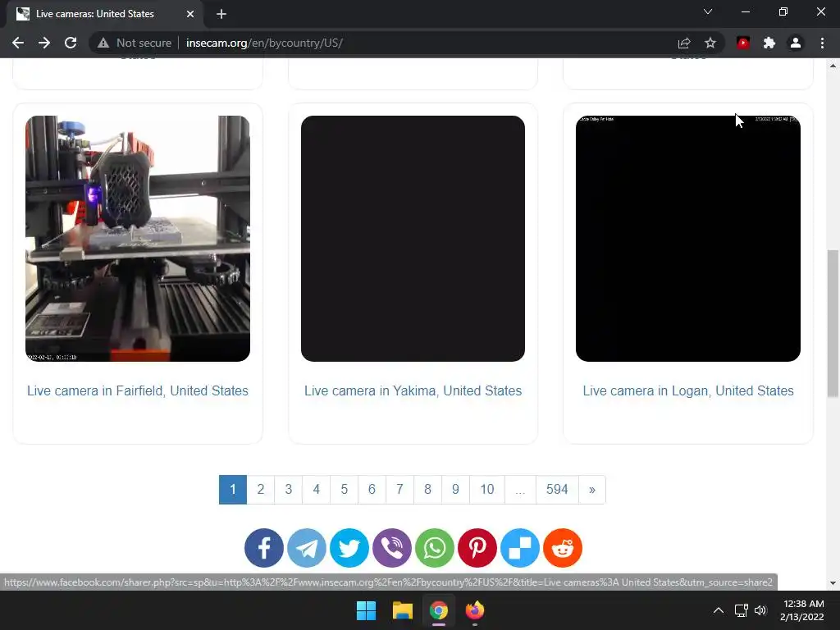This screenshot has height=630, width=840.
Task: Open Live camera in Yakima link
Action: [x=413, y=390]
